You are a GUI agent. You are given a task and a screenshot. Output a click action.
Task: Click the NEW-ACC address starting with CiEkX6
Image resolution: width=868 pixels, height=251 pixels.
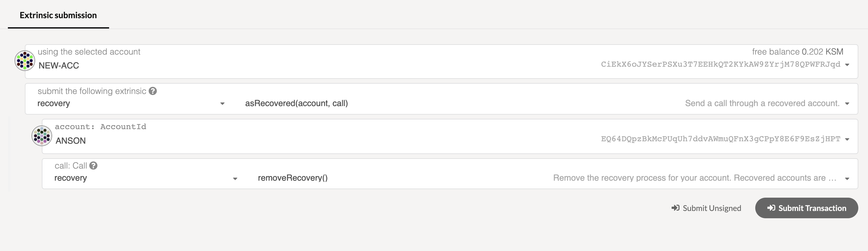[x=720, y=64]
